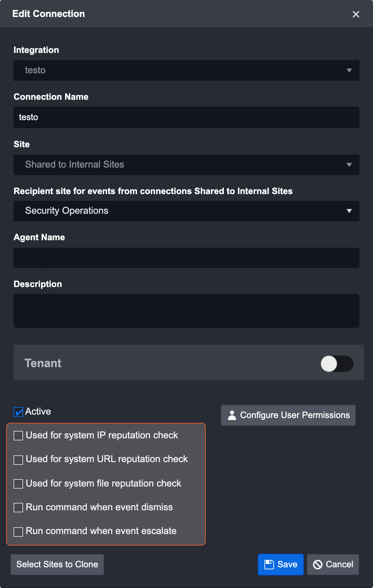Focus the Connection Name text field

coord(186,117)
